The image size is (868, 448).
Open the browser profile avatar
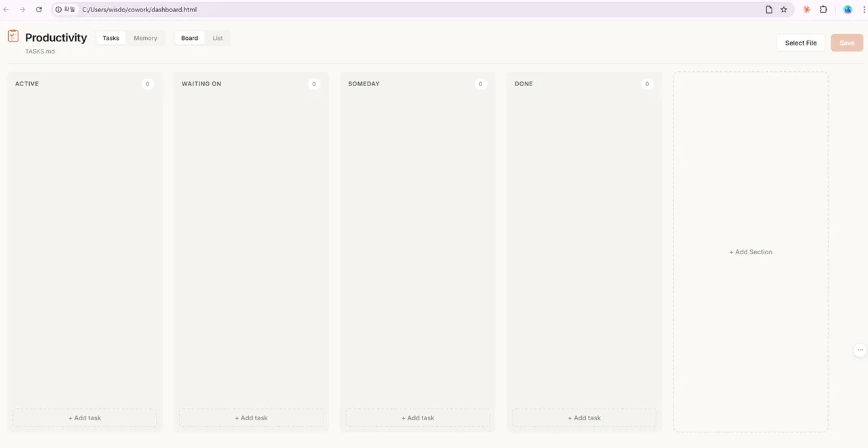(x=848, y=9)
